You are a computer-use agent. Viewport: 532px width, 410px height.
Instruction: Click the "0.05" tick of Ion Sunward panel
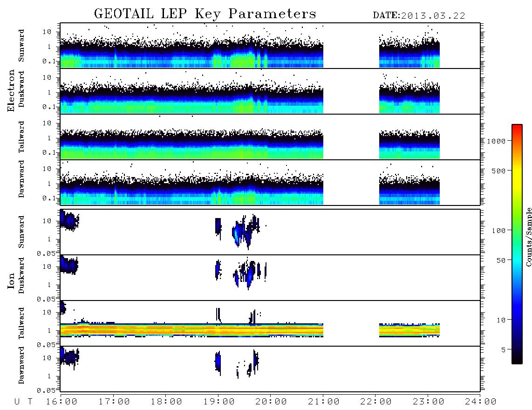click(46, 253)
